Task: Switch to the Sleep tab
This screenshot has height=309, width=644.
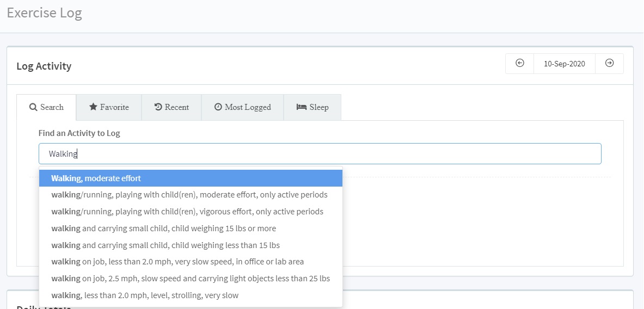Action: click(x=312, y=108)
